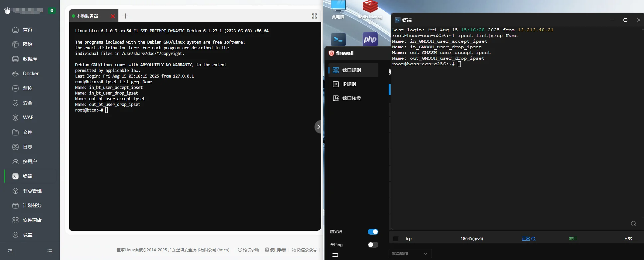Open PHP desktop shortcut icon
This screenshot has height=260, width=644.
370,39
